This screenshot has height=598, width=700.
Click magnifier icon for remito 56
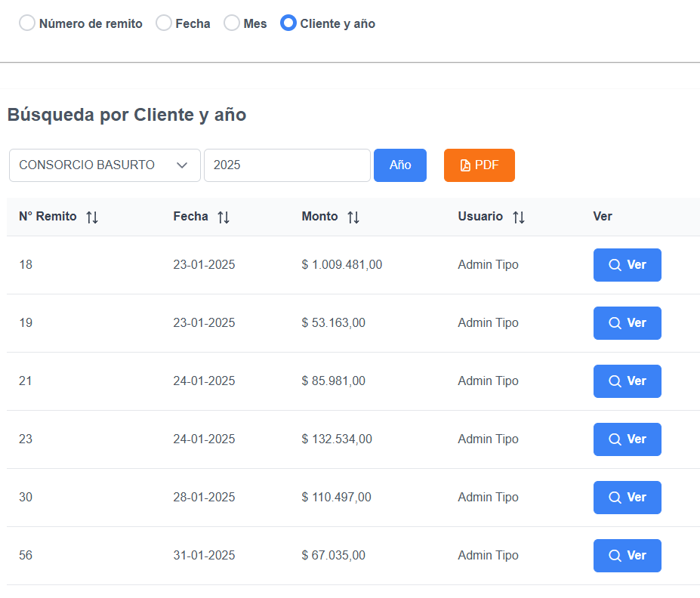pos(615,556)
